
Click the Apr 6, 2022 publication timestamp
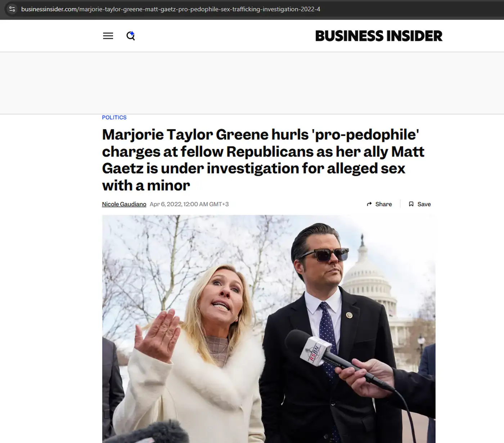click(189, 204)
